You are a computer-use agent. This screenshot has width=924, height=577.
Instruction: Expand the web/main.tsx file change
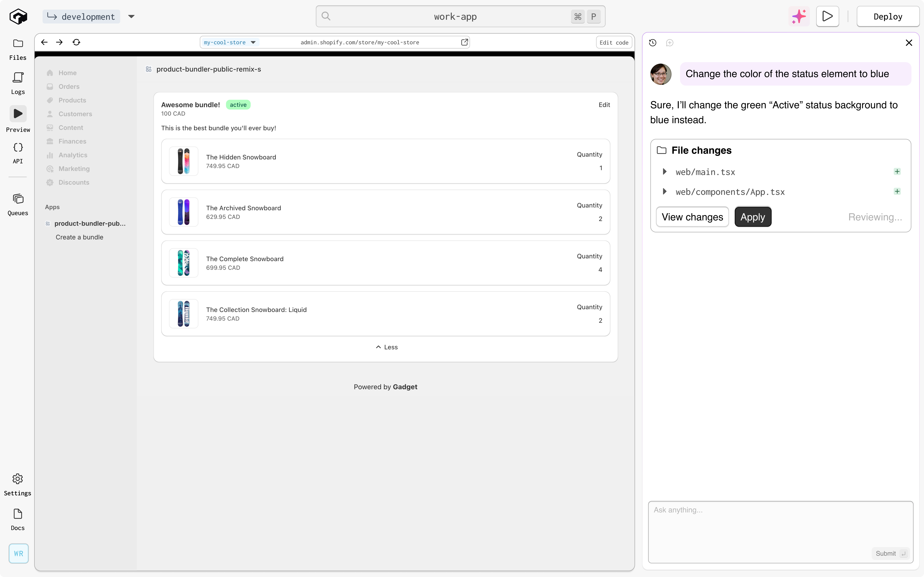664,172
